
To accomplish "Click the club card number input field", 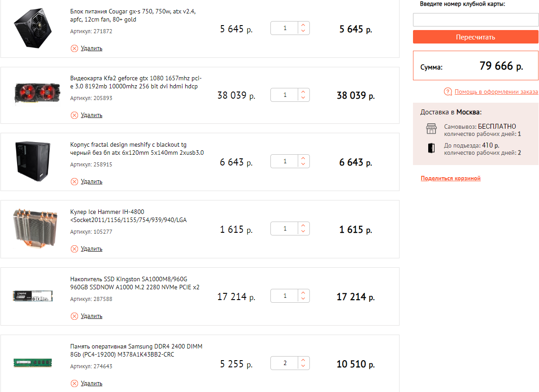I will [x=475, y=20].
